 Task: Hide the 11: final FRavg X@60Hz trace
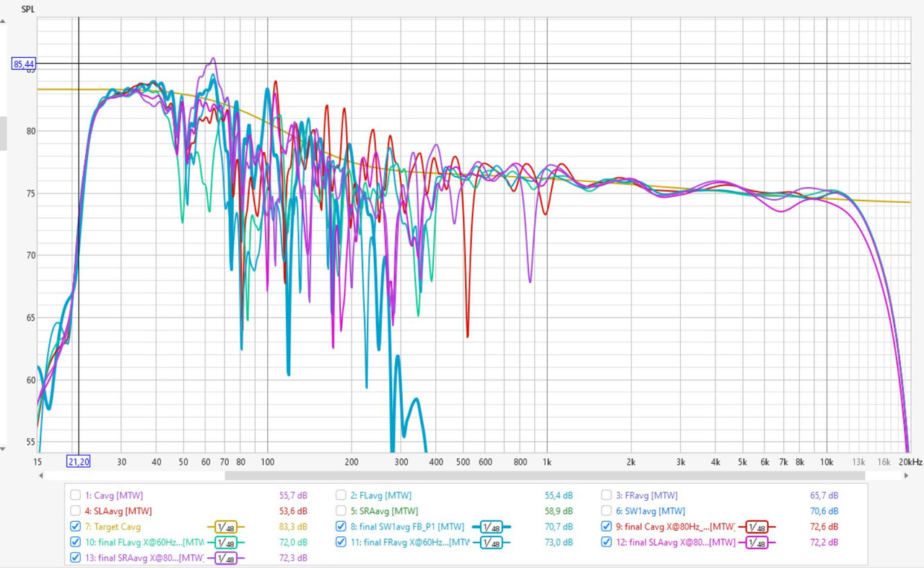coord(341,543)
